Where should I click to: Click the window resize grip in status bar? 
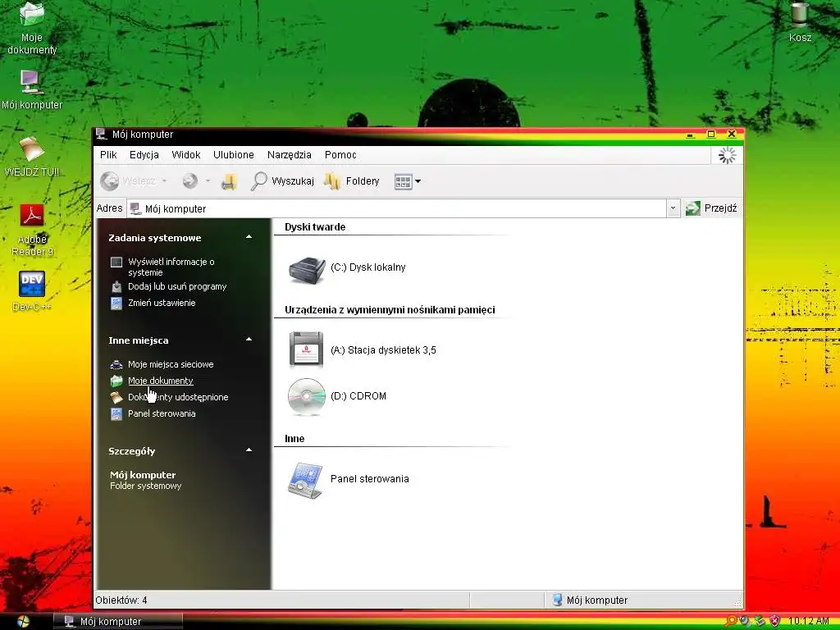[x=737, y=603]
